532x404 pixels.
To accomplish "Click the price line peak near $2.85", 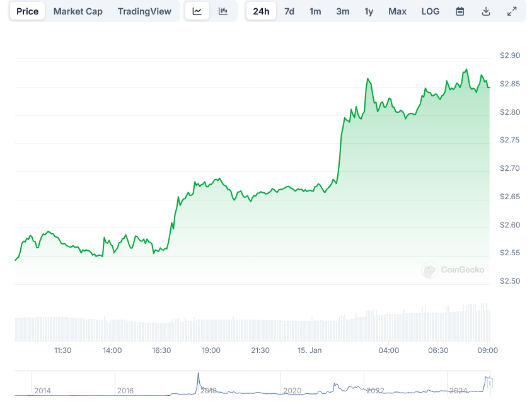I will pyautogui.click(x=466, y=70).
